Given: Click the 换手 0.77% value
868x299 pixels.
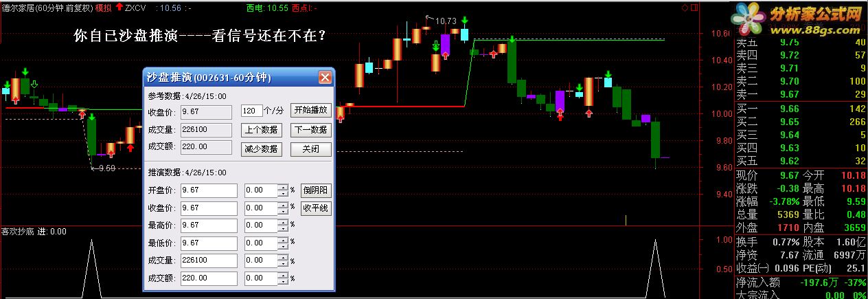Looking at the screenshot, I should point(785,242).
